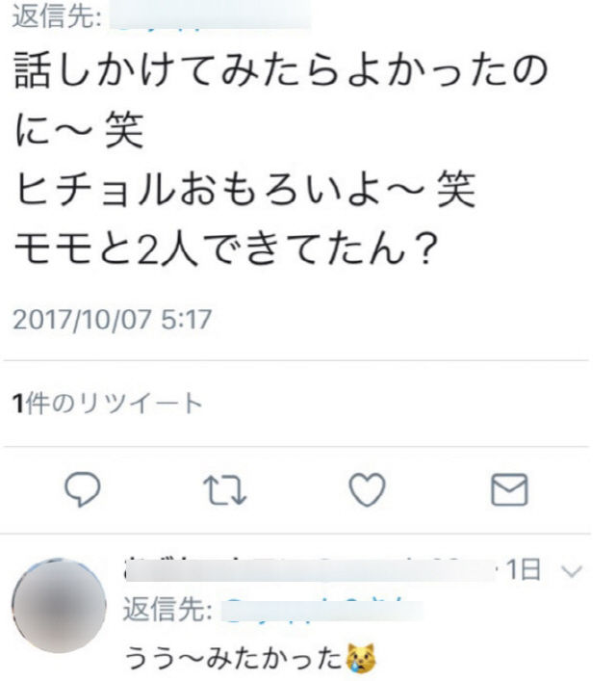616x681 pixels.
Task: Click the blurred reply-to handle at top
Action: [x=210, y=16]
